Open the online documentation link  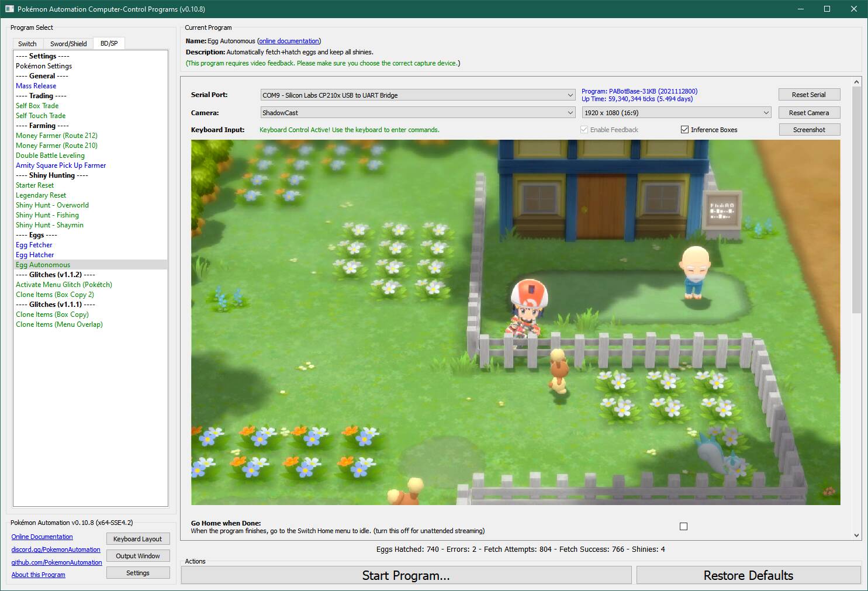coord(289,41)
